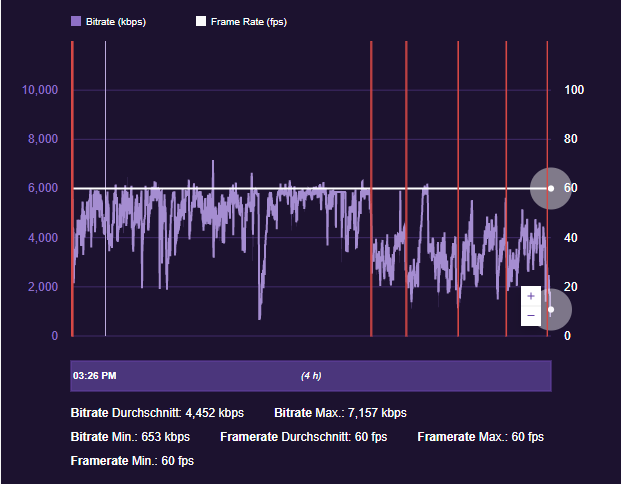Click the Framerate Min.: 60 fps text
This screenshot has height=484, width=621.
pyautogui.click(x=132, y=461)
